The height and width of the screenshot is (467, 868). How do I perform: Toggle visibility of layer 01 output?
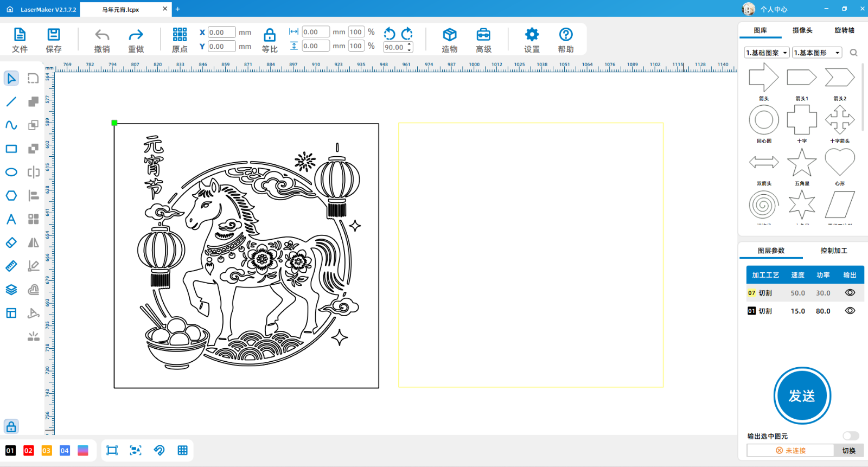pyautogui.click(x=850, y=311)
